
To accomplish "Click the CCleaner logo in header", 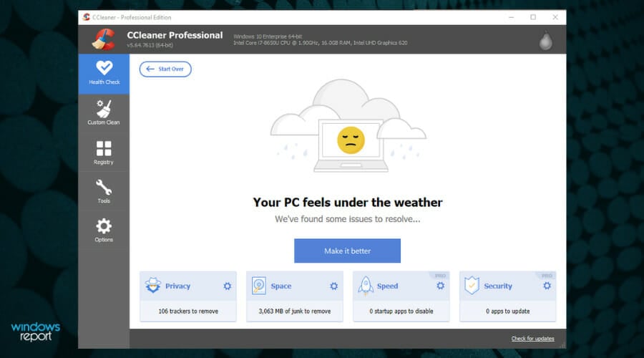I will click(104, 39).
